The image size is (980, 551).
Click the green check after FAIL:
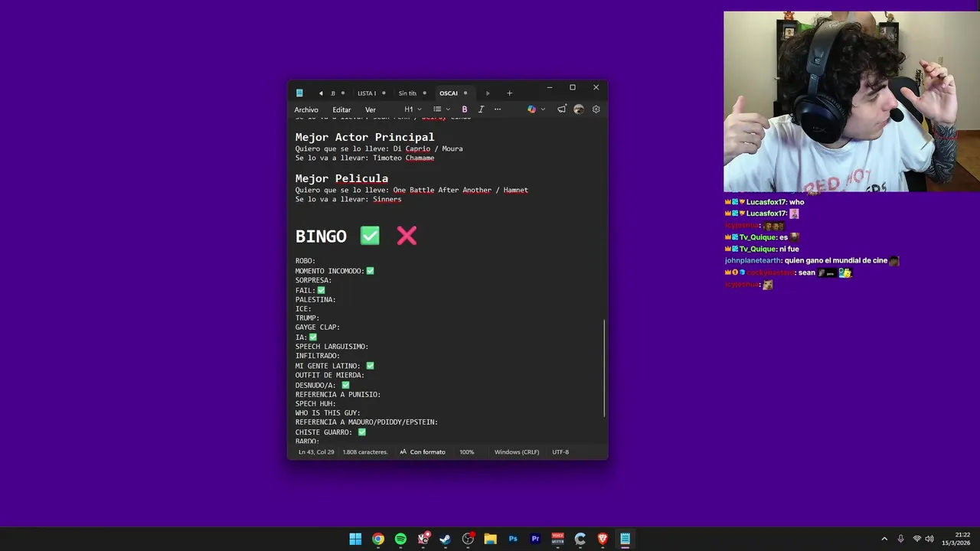pos(321,290)
